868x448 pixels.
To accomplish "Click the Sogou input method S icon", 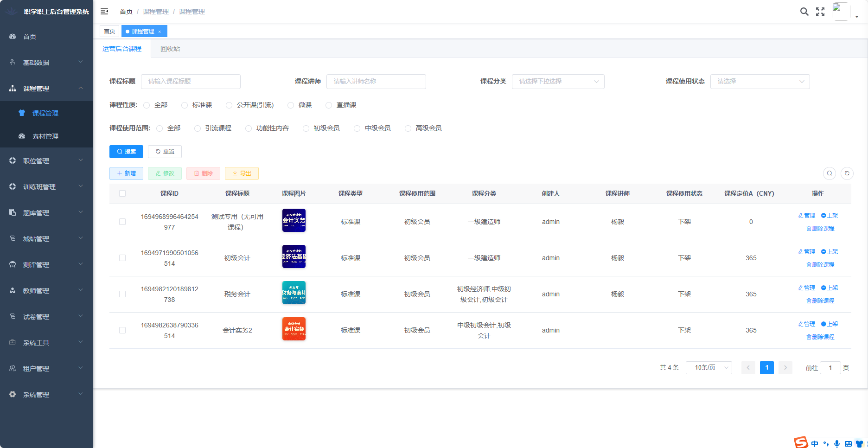I will pyautogui.click(x=801, y=442).
